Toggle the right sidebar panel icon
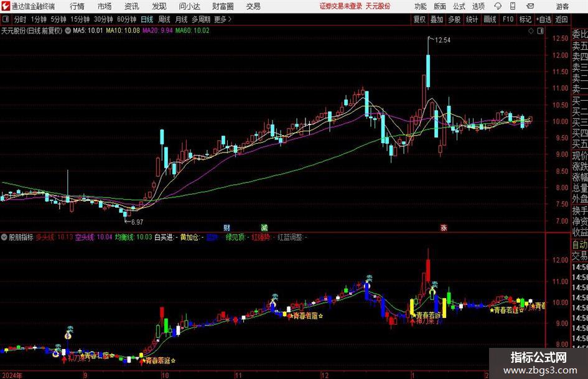This screenshot has width=588, height=379. point(540,31)
